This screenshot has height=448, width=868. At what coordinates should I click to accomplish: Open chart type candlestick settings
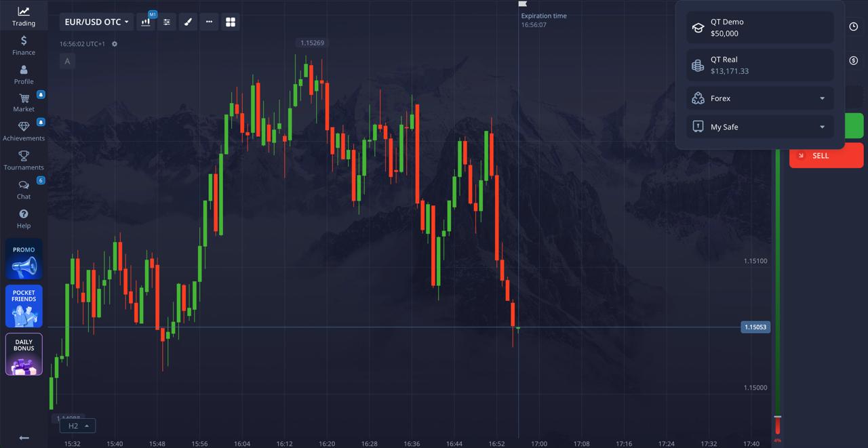click(146, 22)
